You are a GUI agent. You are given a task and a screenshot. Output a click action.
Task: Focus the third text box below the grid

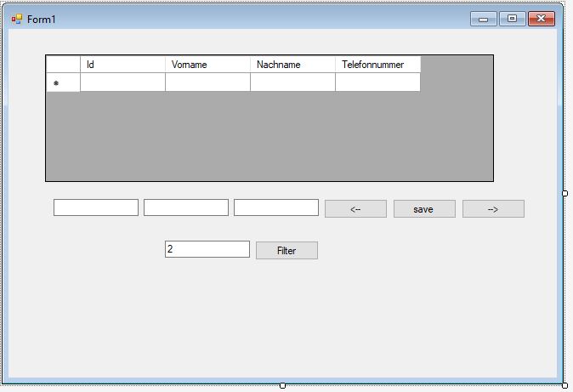click(276, 207)
